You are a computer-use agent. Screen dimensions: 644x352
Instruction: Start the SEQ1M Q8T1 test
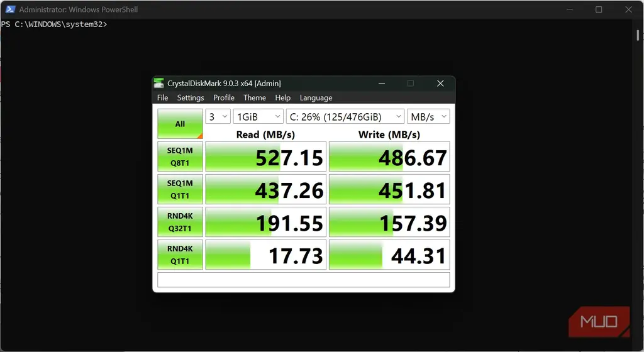coord(180,157)
